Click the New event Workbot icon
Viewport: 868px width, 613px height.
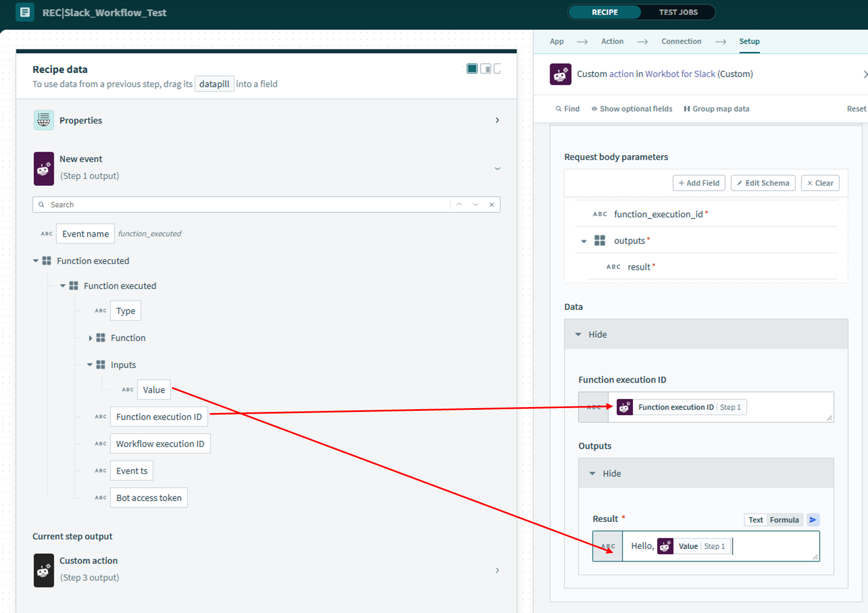pos(44,169)
